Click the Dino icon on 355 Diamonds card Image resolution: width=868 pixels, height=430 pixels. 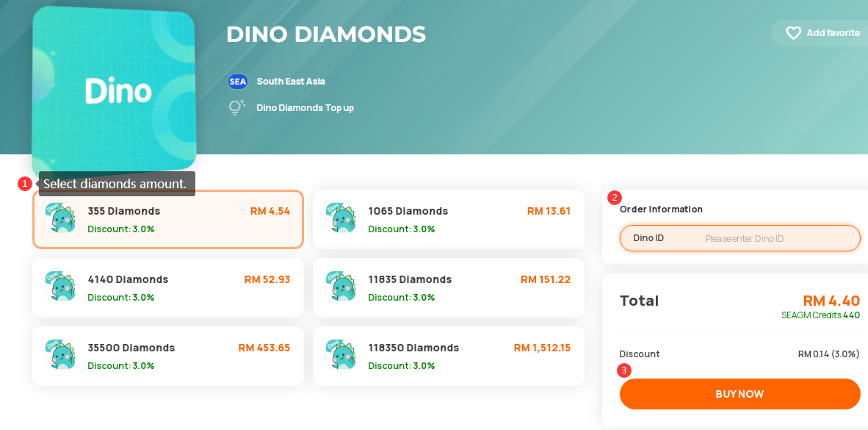coord(60,218)
